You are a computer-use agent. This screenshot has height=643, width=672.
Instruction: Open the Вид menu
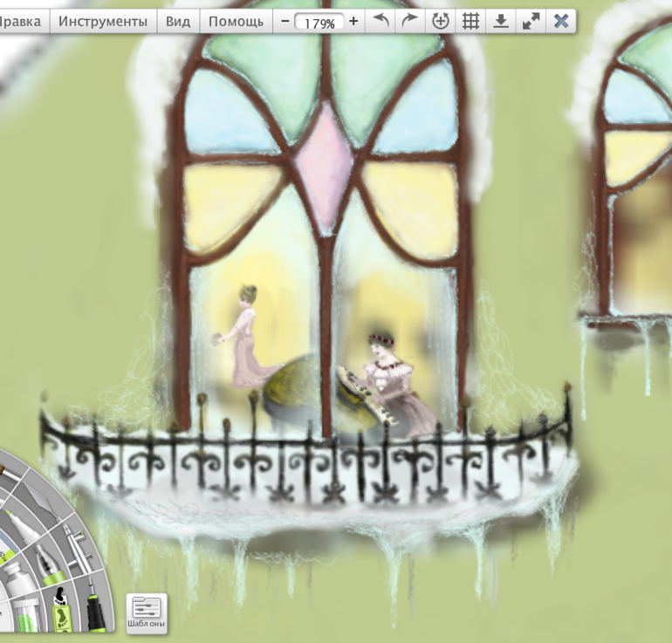178,21
